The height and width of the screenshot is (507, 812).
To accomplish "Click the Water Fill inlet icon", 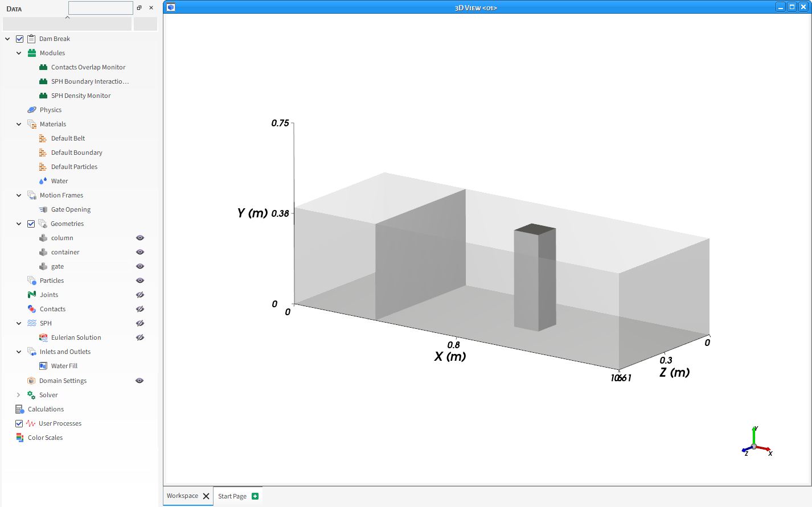I will 43,366.
